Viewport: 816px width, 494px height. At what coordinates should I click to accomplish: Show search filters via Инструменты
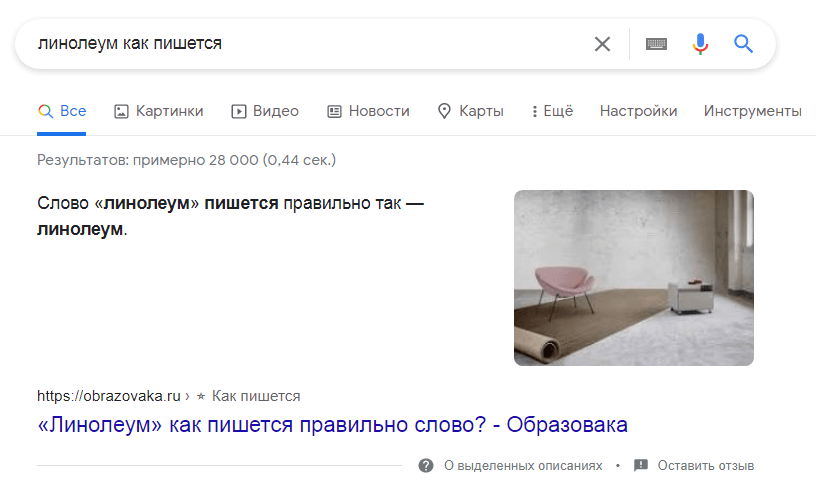752,111
